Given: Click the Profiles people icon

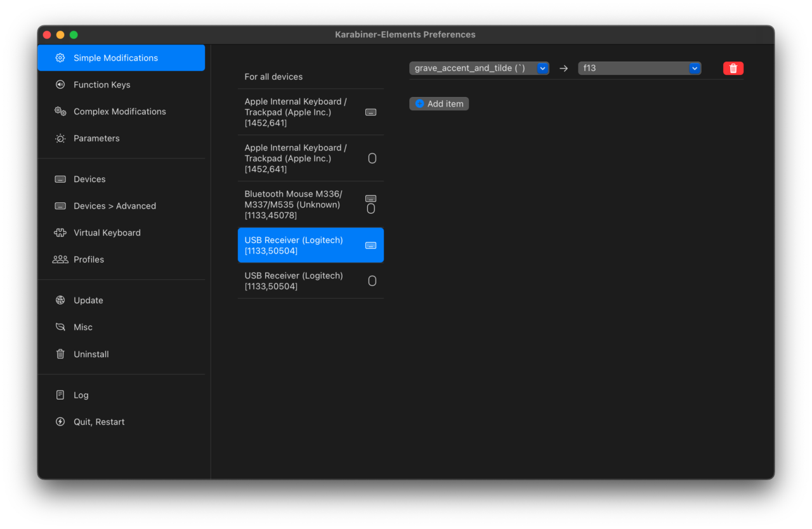Looking at the screenshot, I should coord(60,259).
